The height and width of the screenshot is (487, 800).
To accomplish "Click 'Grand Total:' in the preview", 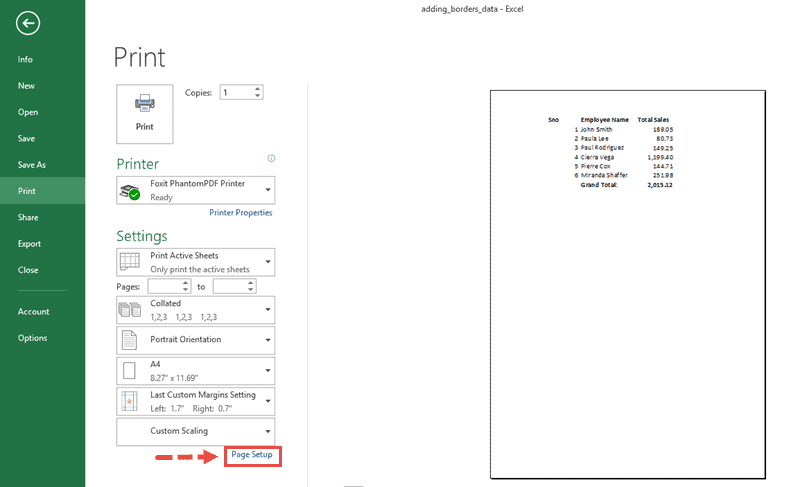I will click(x=599, y=185).
